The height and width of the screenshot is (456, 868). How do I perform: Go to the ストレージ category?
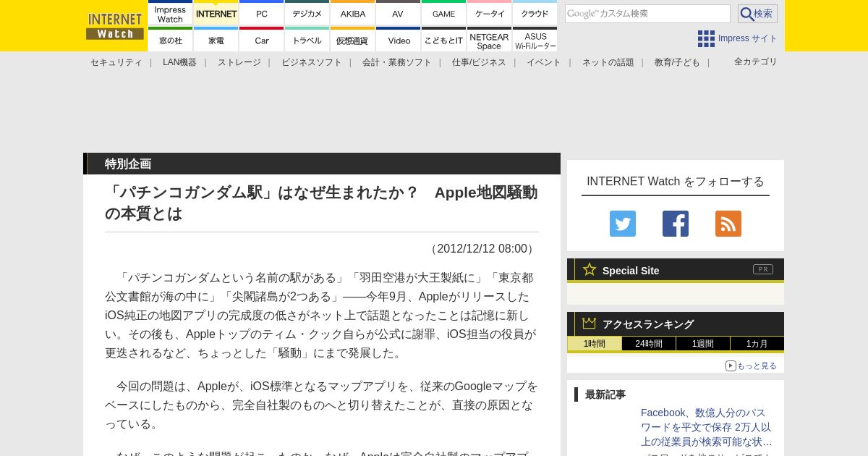tap(239, 62)
